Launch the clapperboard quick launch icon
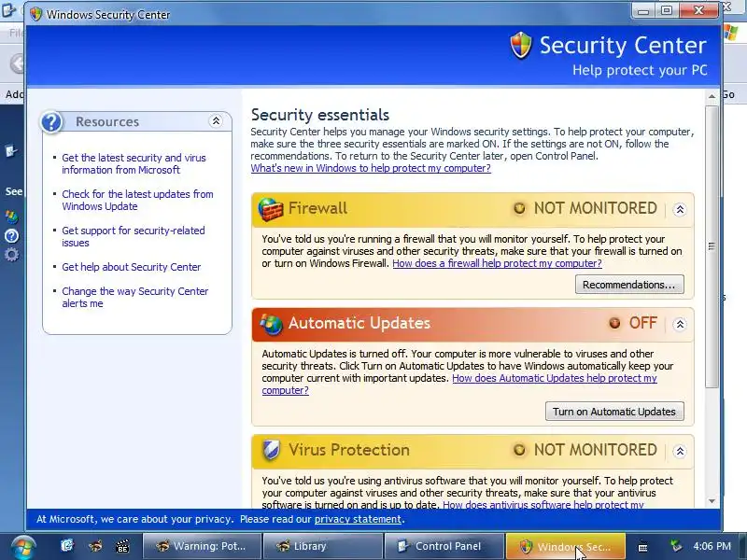The width and height of the screenshot is (747, 560). [122, 546]
